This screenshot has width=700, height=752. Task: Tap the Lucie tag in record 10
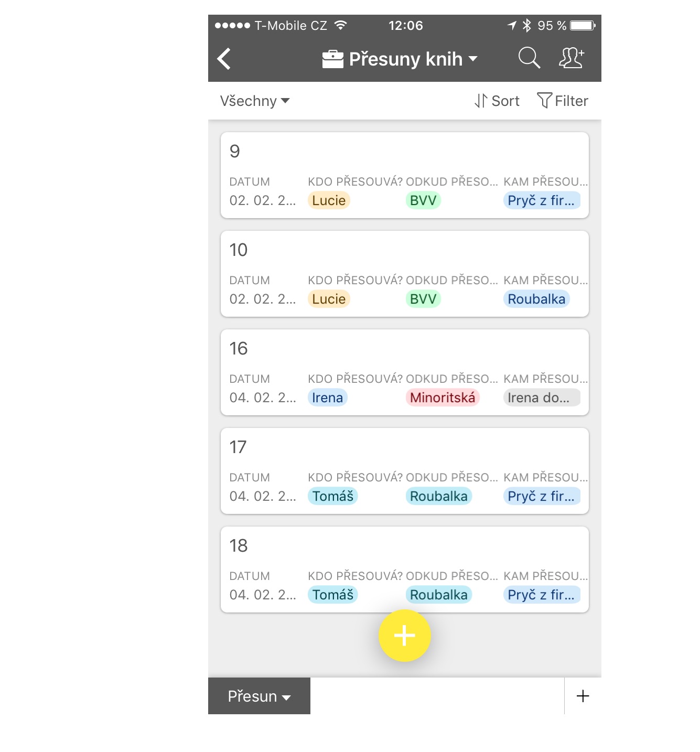click(x=329, y=299)
